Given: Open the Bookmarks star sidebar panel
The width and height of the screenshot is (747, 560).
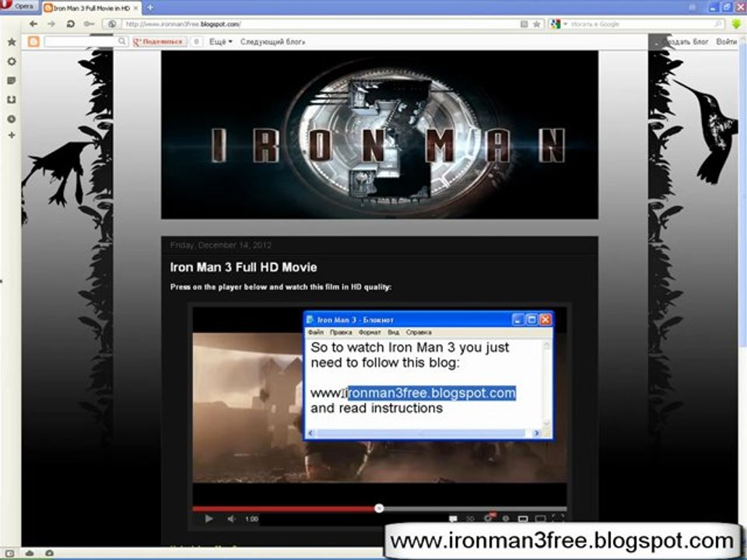Looking at the screenshot, I should 12,42.
